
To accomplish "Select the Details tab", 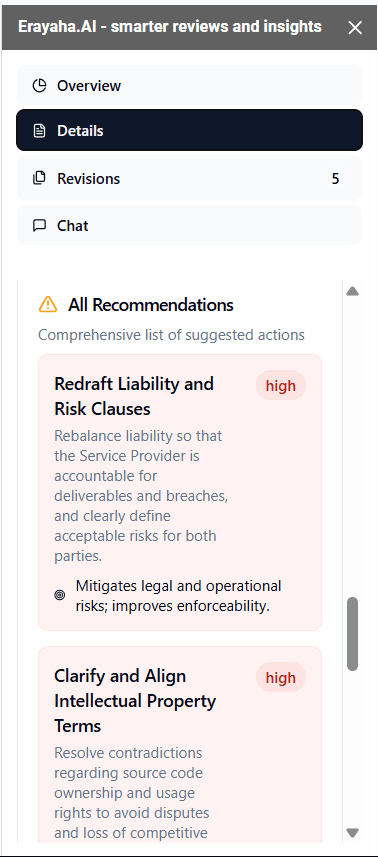I will click(x=190, y=130).
